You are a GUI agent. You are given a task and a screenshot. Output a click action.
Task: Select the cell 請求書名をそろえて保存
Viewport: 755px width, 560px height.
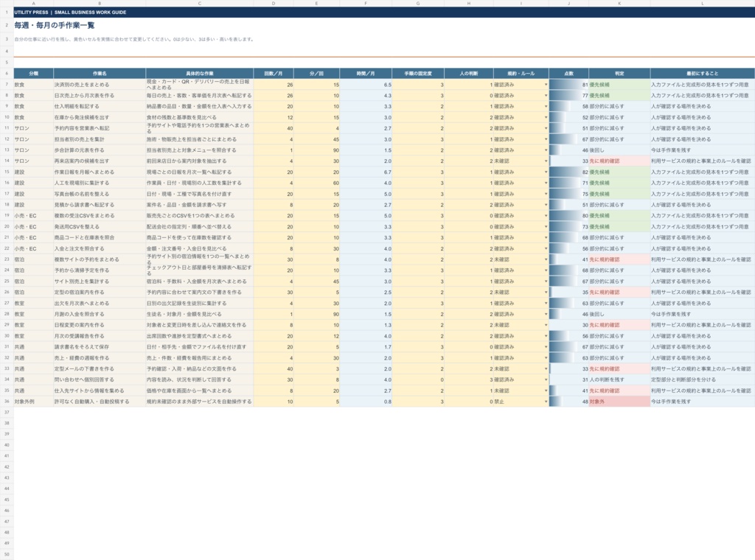[x=100, y=347]
